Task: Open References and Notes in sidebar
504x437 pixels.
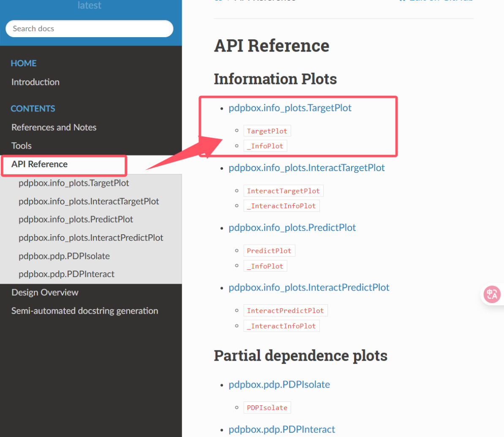Action: point(54,127)
